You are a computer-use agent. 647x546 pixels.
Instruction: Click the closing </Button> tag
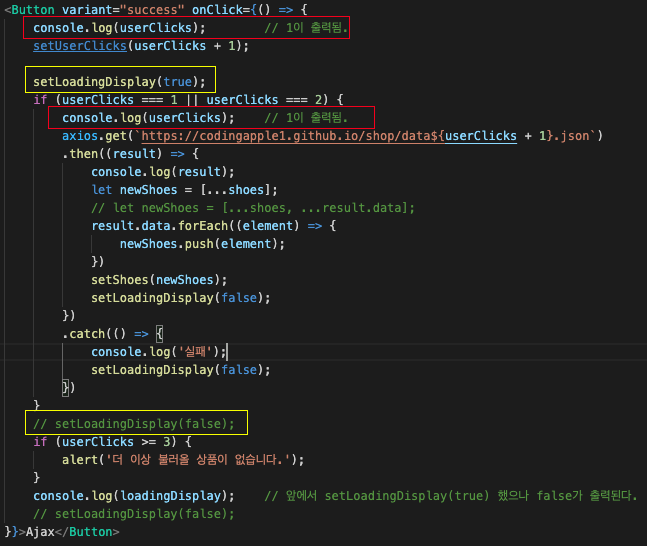[x=87, y=532]
